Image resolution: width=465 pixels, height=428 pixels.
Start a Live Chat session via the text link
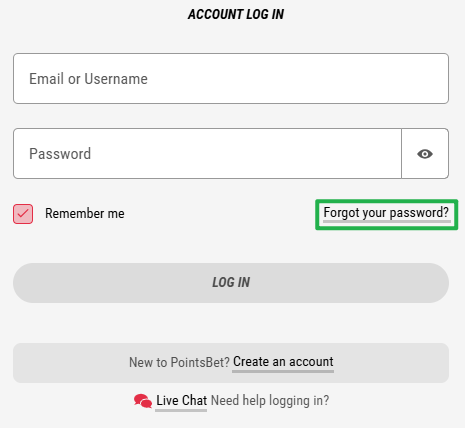(x=181, y=400)
